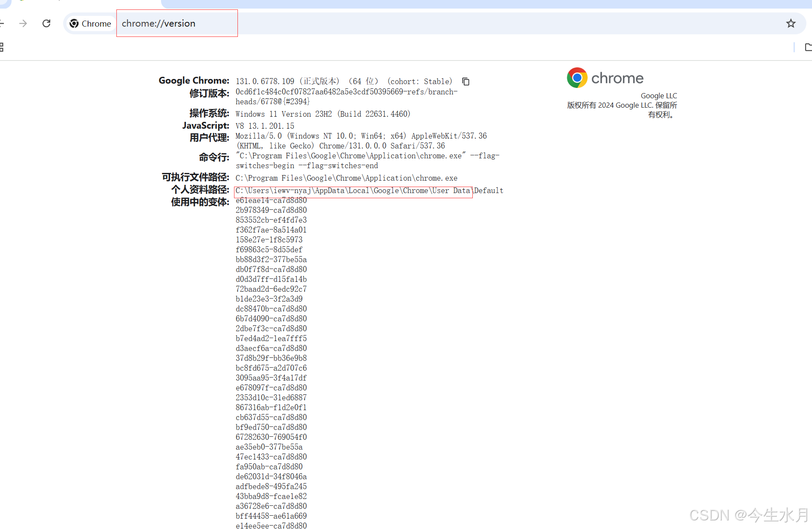Click the 可执行文件路径 label
Image resolution: width=812 pixels, height=529 pixels.
coord(195,177)
